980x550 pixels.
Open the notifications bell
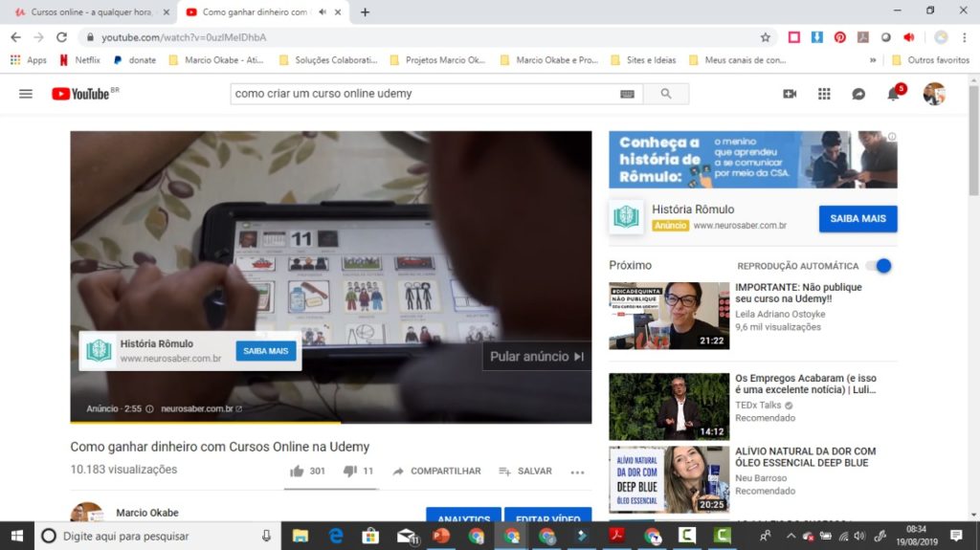click(894, 94)
